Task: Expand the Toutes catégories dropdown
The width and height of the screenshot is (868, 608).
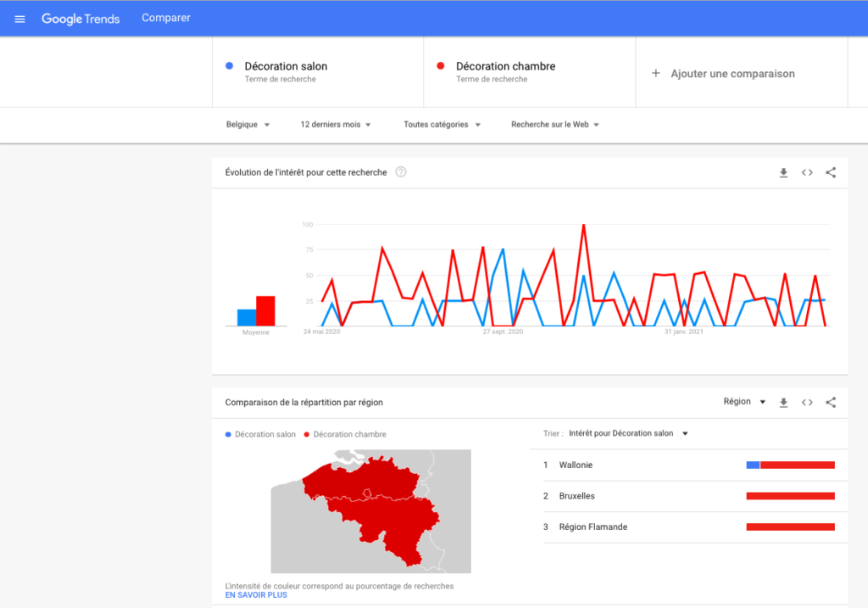Action: (441, 124)
